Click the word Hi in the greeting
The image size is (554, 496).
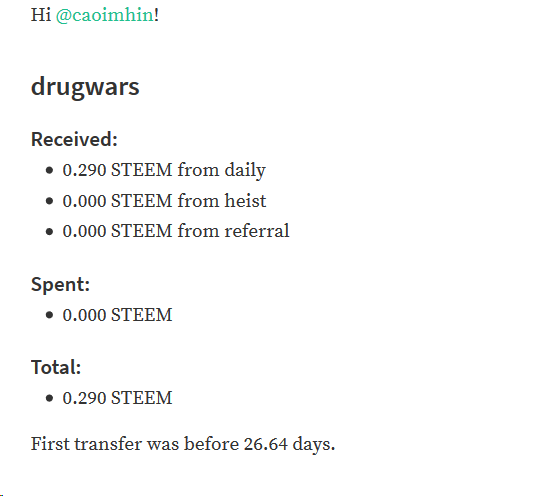(41, 16)
